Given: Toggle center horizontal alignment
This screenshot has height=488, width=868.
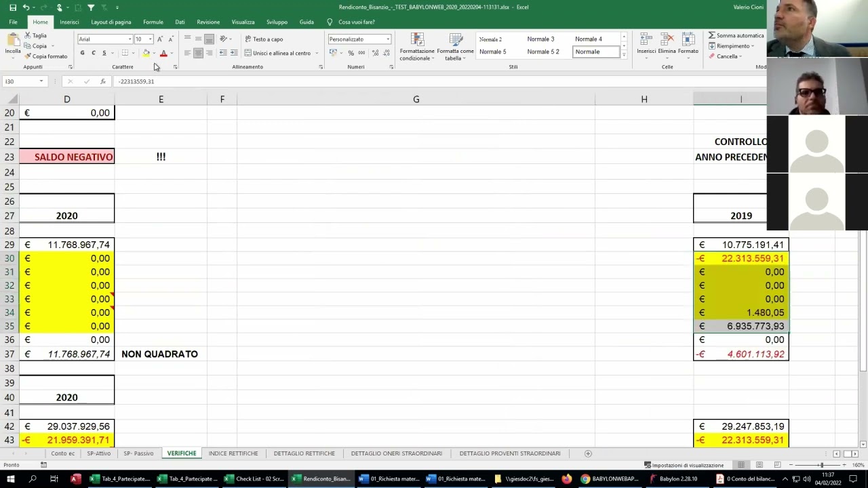Looking at the screenshot, I should pyautogui.click(x=199, y=53).
